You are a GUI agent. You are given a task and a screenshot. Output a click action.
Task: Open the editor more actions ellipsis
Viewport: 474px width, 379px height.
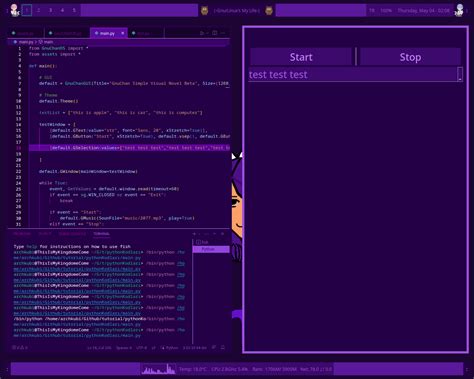[223, 33]
